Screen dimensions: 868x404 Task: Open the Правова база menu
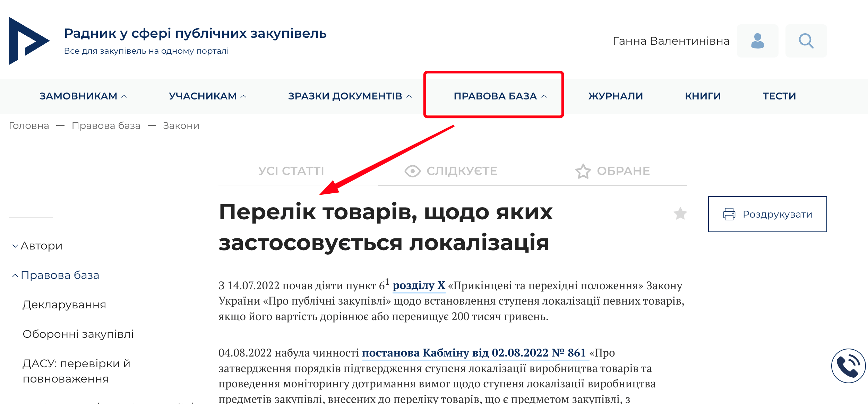(x=500, y=96)
